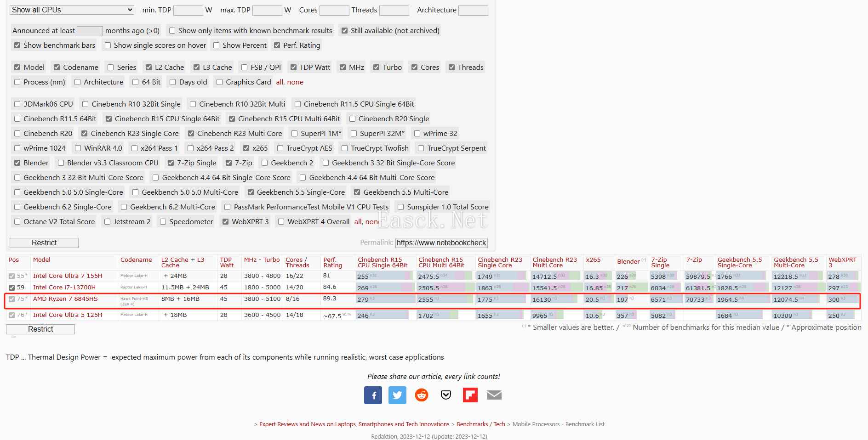Uncheck the Codename column checkbox
The height and width of the screenshot is (440, 868).
[x=57, y=68]
